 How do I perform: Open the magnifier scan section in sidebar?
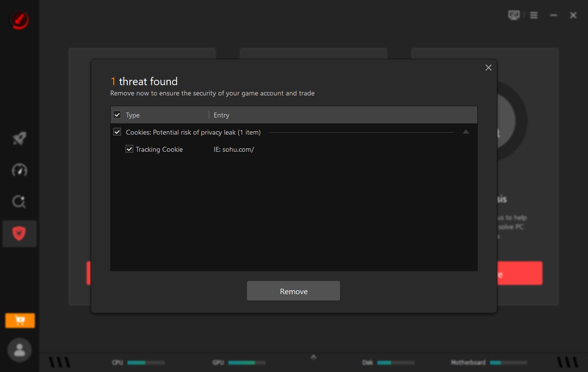tap(19, 202)
